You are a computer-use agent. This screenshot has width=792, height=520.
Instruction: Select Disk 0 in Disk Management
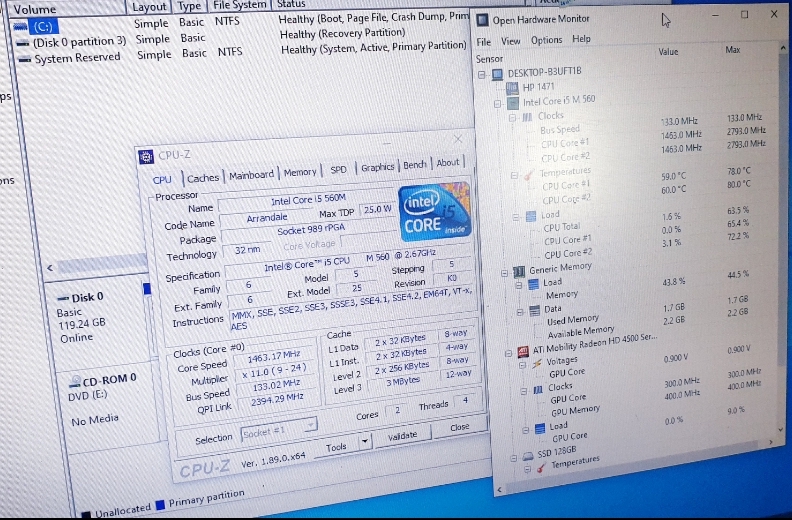click(88, 298)
